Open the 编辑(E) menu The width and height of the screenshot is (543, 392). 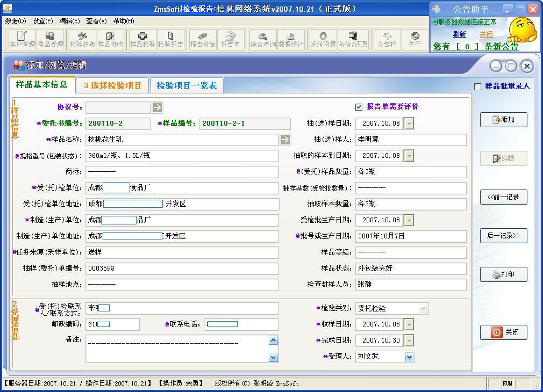(x=69, y=21)
